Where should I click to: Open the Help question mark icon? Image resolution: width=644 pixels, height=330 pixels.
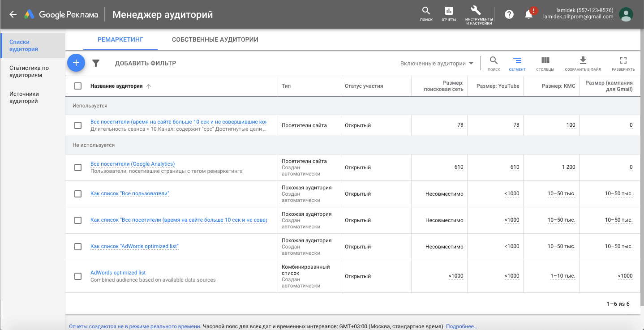point(509,14)
